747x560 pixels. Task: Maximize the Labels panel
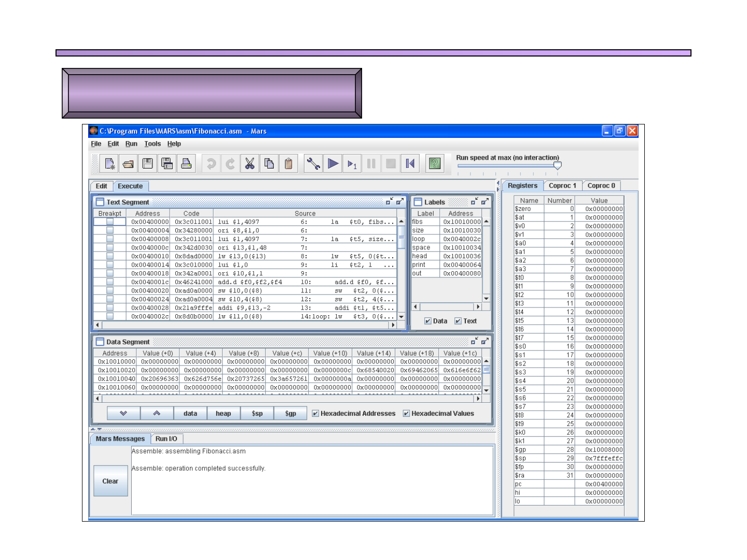click(x=485, y=201)
